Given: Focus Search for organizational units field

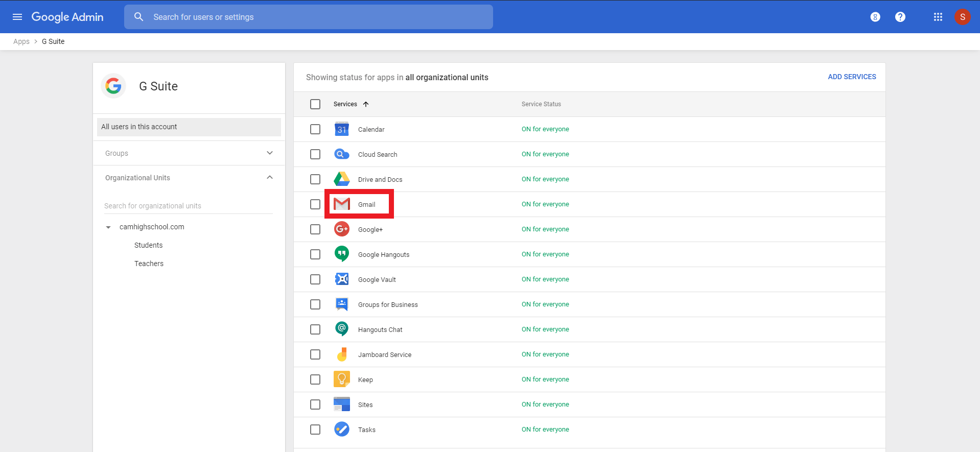Looking at the screenshot, I should [189, 206].
